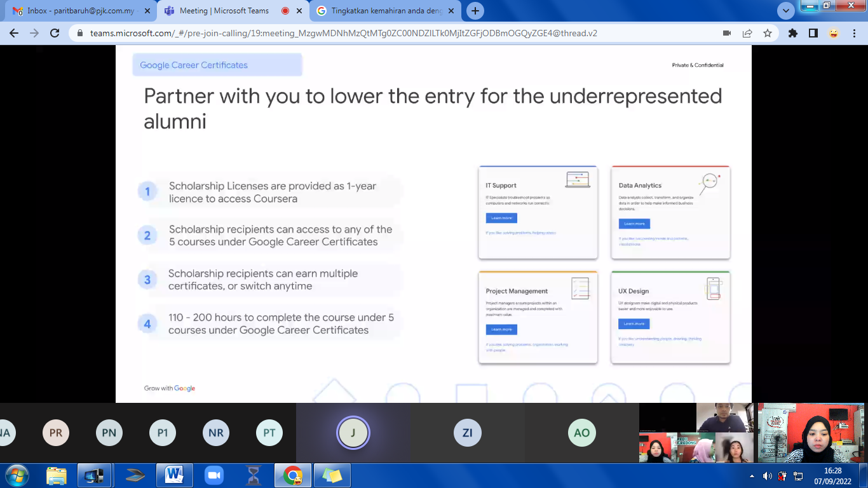Click Learn more on IT Support card
Viewport: 868px width, 488px height.
click(x=501, y=218)
